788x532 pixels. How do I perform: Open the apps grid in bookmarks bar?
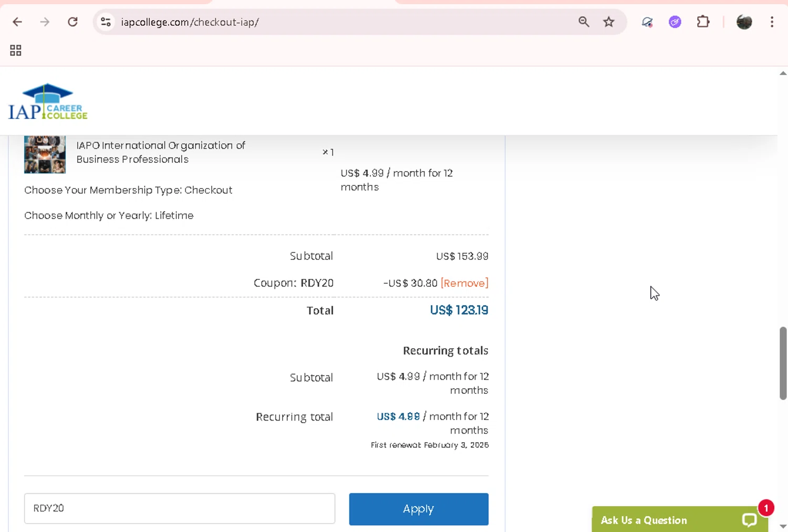coord(16,50)
